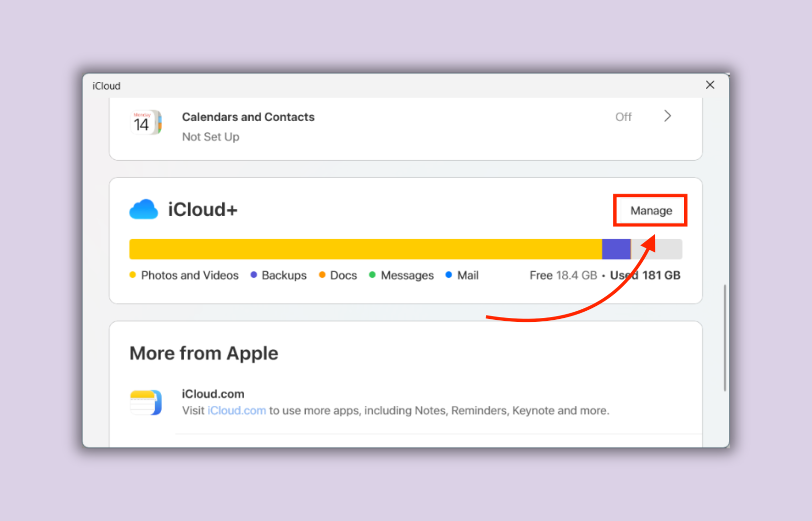Click the Off status for Calendars
The width and height of the screenshot is (812, 521).
pyautogui.click(x=623, y=117)
